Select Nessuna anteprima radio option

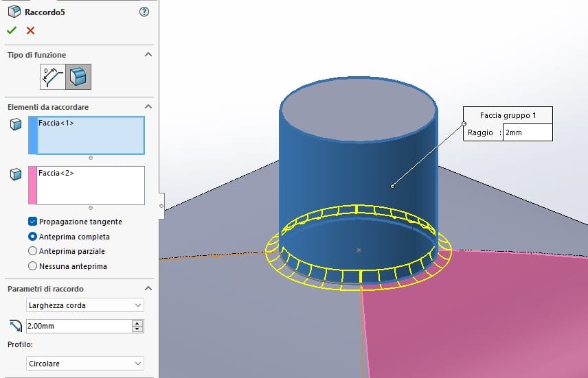coord(32,266)
